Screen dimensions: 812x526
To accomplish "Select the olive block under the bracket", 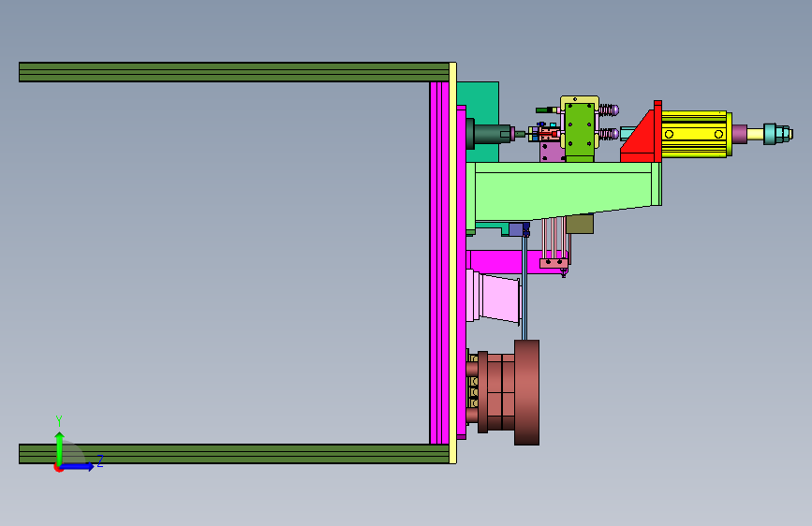I will [580, 225].
